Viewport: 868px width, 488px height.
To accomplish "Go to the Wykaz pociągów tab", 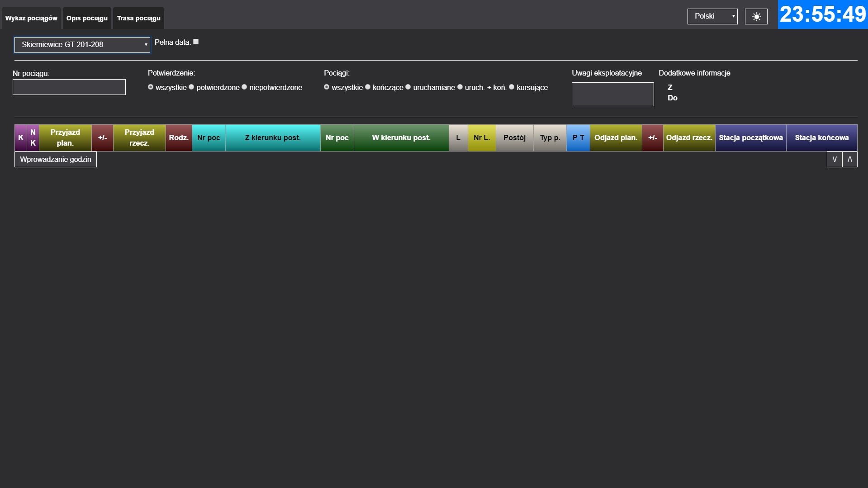I will 31,18.
